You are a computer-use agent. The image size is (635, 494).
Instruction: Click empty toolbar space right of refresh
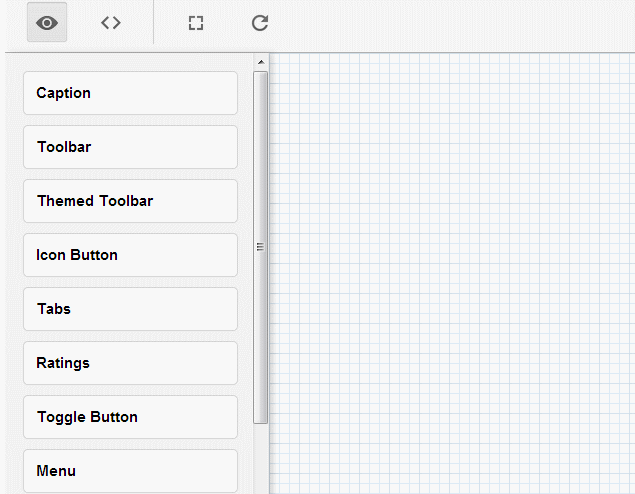pos(450,23)
